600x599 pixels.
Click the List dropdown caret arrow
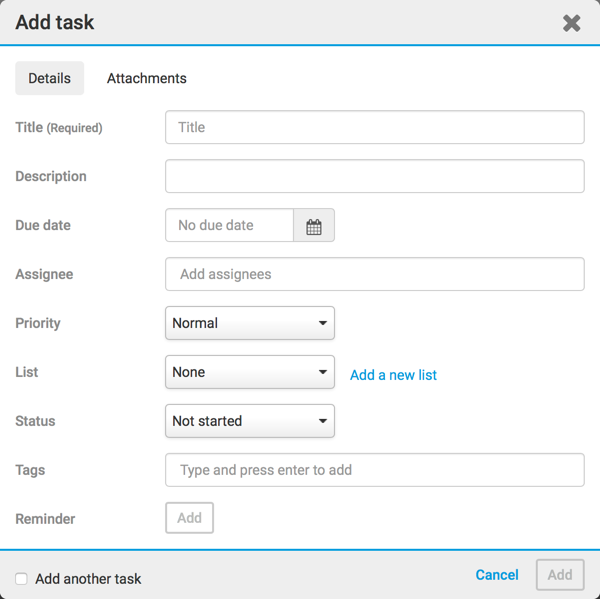pyautogui.click(x=323, y=373)
